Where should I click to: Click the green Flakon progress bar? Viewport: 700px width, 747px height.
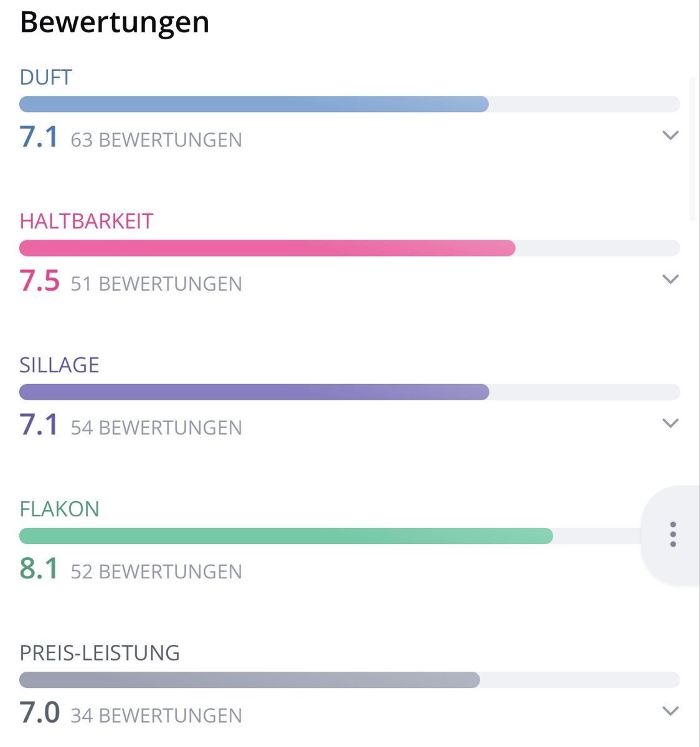pyautogui.click(x=330, y=536)
